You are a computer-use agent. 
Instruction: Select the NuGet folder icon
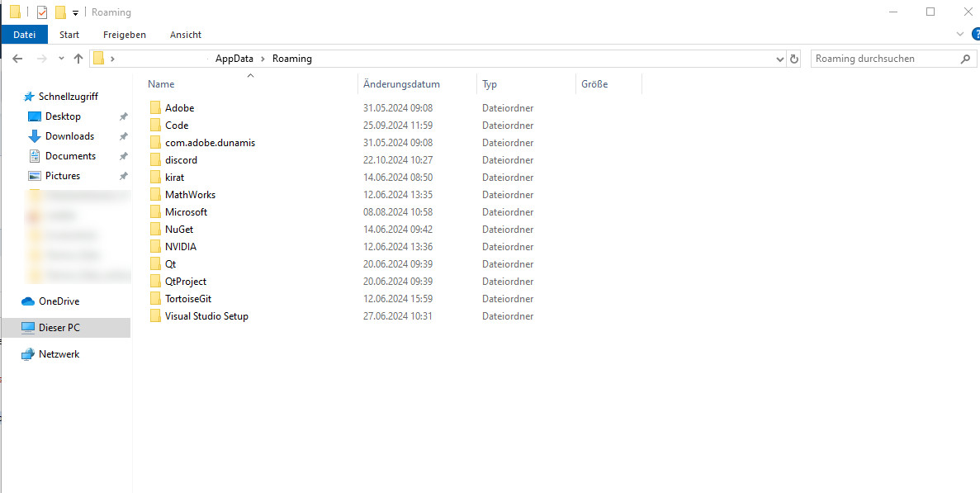pos(155,230)
